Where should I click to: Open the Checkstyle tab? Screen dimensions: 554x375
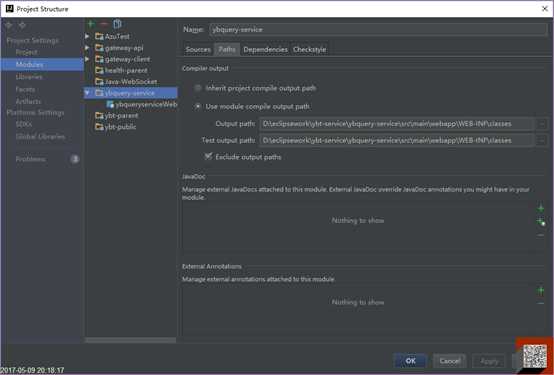[x=310, y=49]
